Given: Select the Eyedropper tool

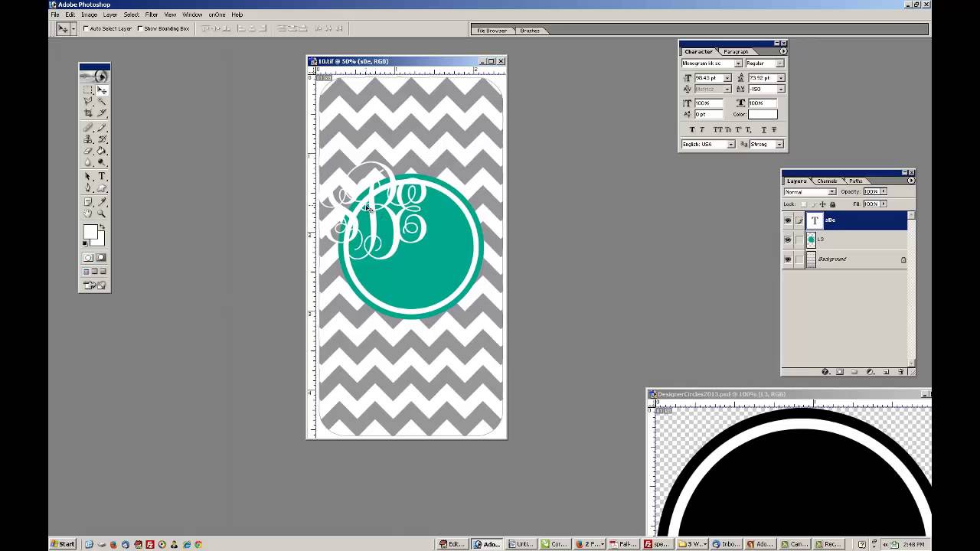Looking at the screenshot, I should coord(101,201).
